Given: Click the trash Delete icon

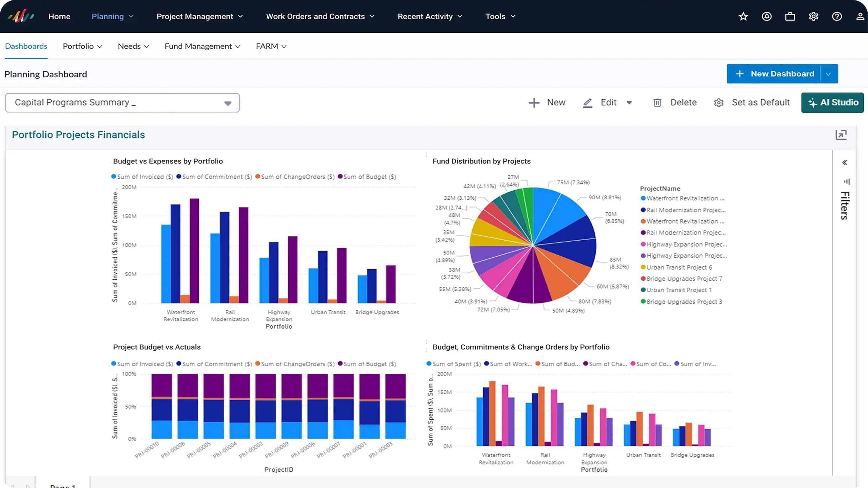Looking at the screenshot, I should click(x=657, y=103).
